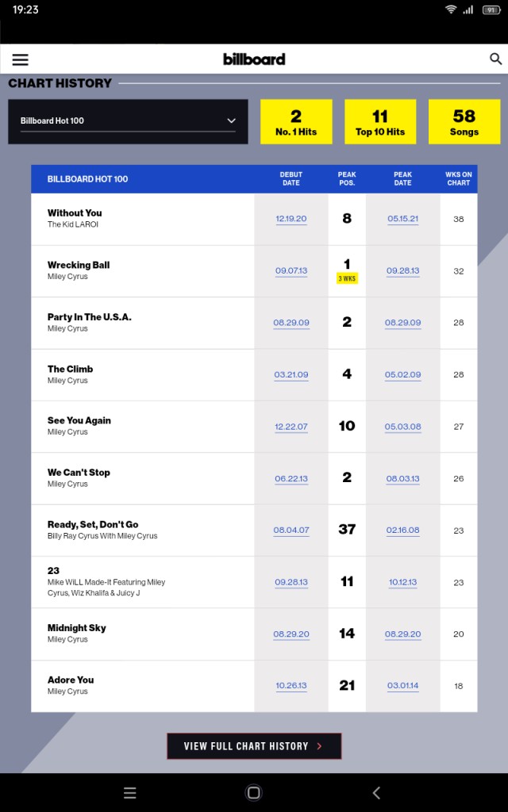Viewport: 508px width, 812px height.
Task: Open Adore You peak date 03.01.14
Action: tap(402, 686)
